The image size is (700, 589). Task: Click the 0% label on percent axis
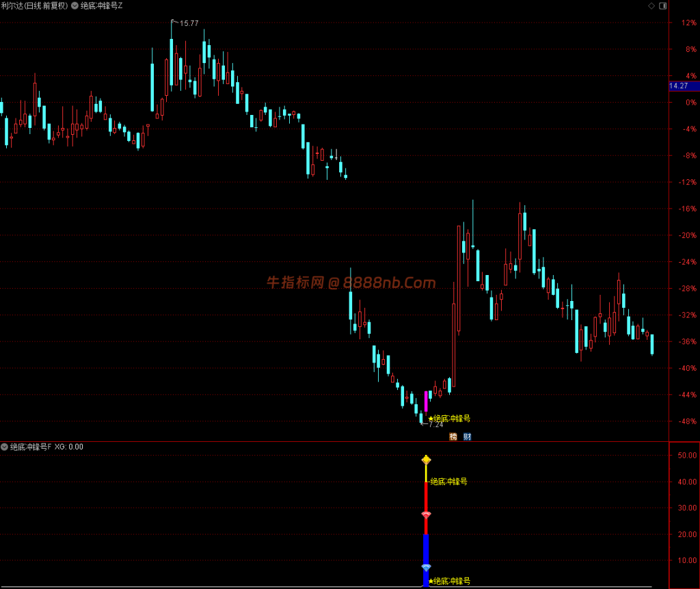click(690, 103)
